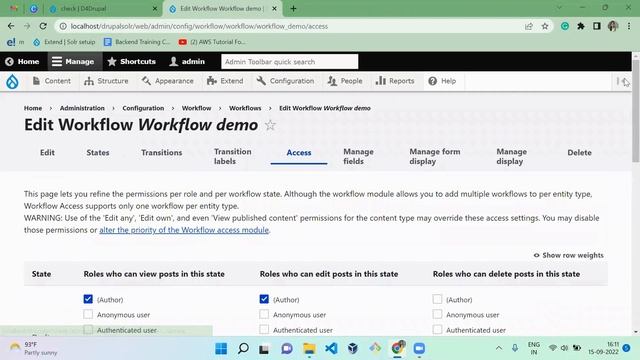Open the Chrome profile avatar

(x=612, y=26)
